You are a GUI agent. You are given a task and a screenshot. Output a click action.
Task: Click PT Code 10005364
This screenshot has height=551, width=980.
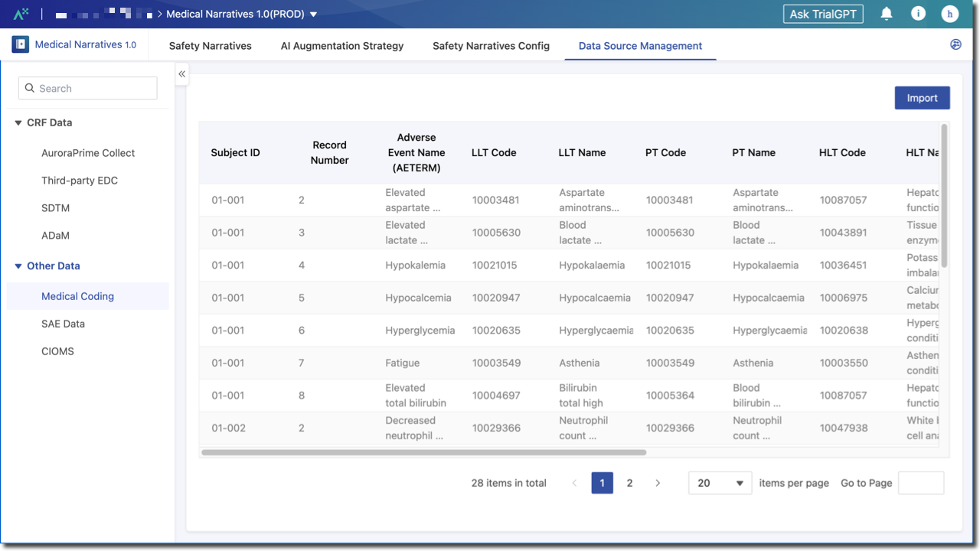(670, 396)
